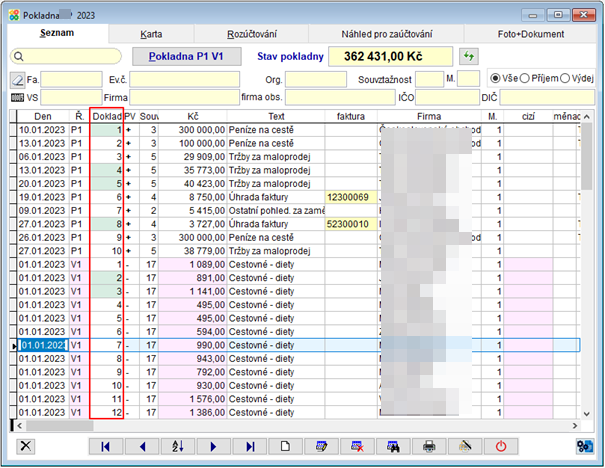This screenshot has width=605, height=468.
Task: Go to the next record
Action: (213, 446)
